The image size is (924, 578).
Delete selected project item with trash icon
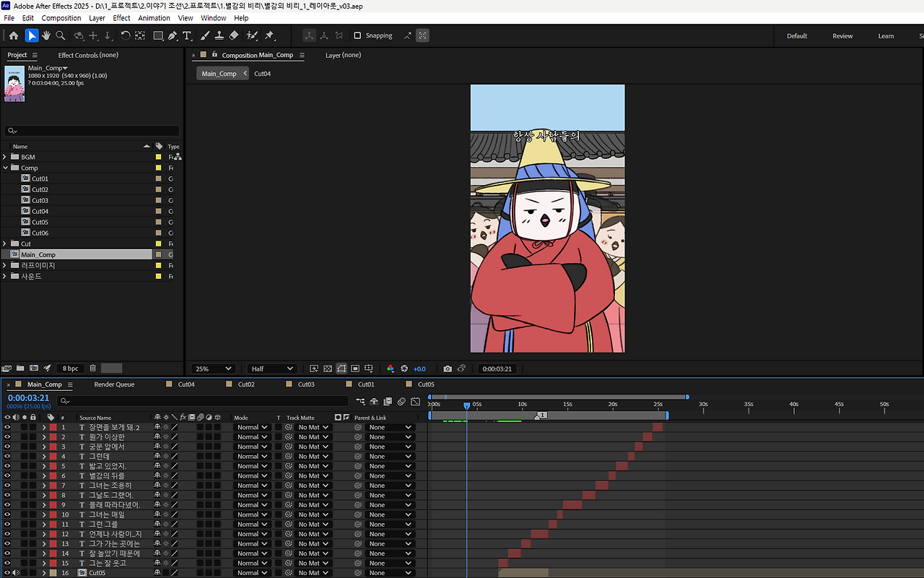(92, 368)
